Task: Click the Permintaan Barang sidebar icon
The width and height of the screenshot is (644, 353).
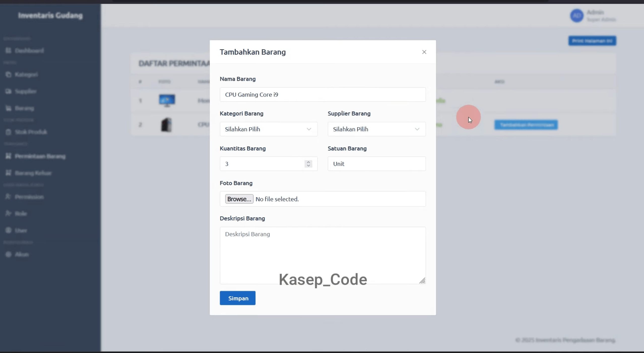Action: 8,156
